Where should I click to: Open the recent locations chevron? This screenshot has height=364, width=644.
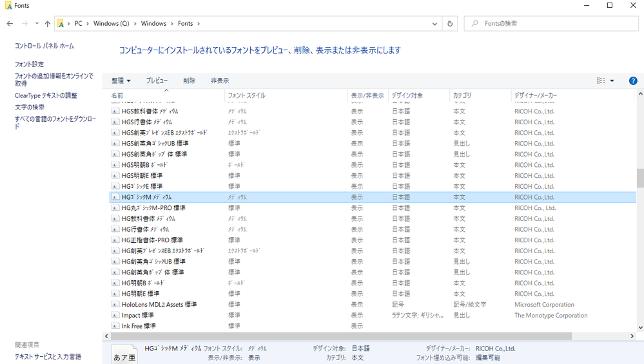37,24
